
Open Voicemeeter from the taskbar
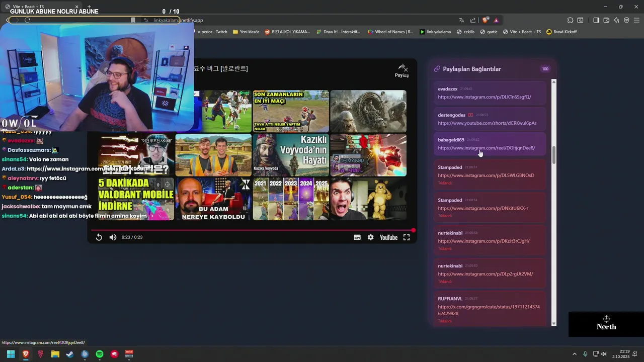(x=129, y=354)
